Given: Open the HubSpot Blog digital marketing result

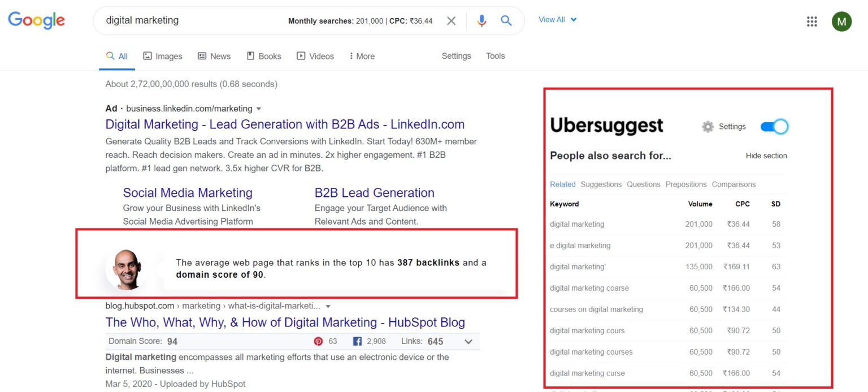Looking at the screenshot, I should click(285, 322).
